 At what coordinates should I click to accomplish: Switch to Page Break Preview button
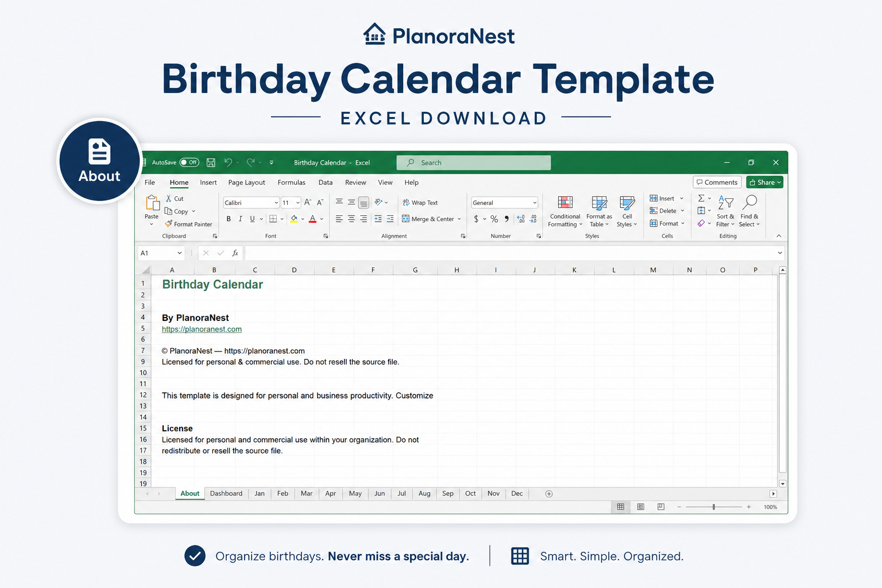pyautogui.click(x=661, y=507)
